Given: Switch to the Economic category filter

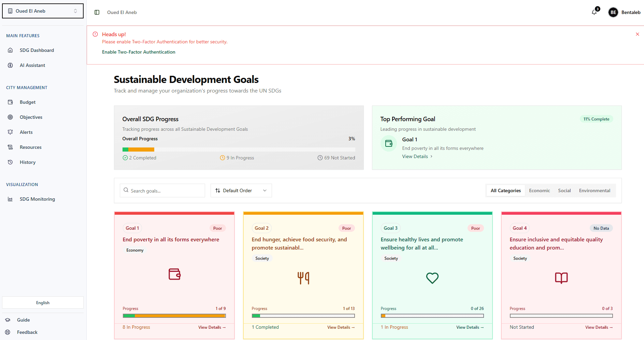Looking at the screenshot, I should pyautogui.click(x=539, y=190).
